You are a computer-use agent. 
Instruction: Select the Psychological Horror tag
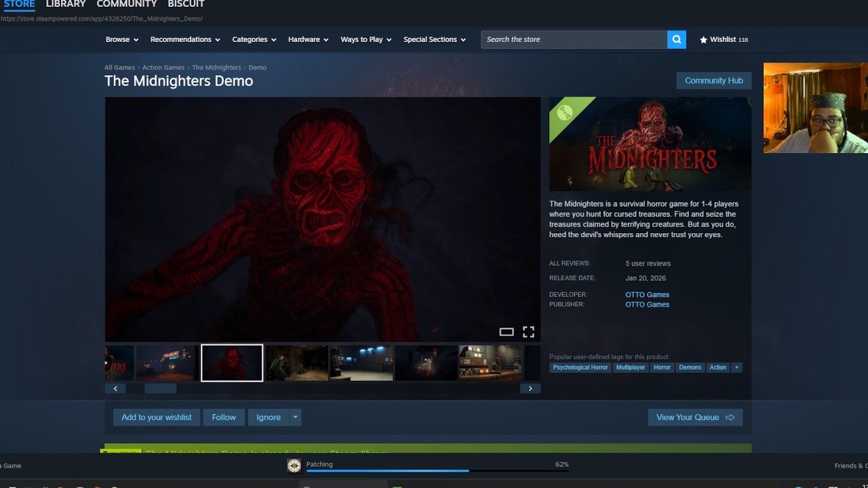(x=580, y=367)
